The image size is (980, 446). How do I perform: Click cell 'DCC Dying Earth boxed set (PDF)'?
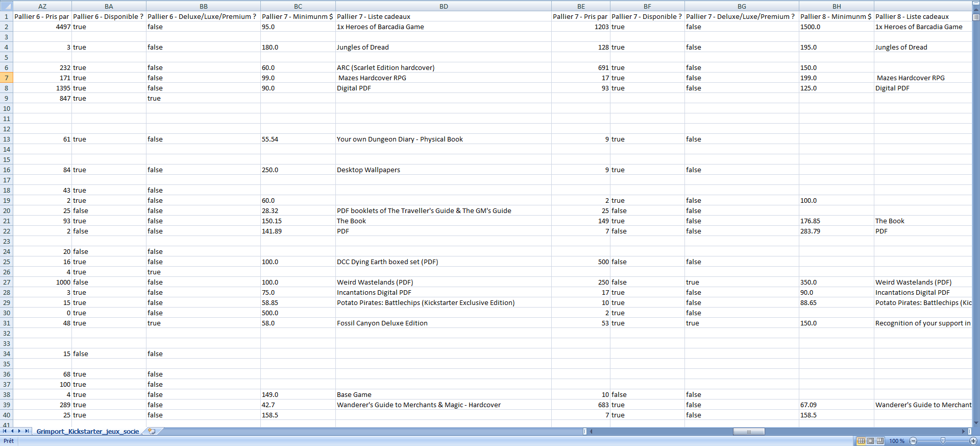(444, 262)
